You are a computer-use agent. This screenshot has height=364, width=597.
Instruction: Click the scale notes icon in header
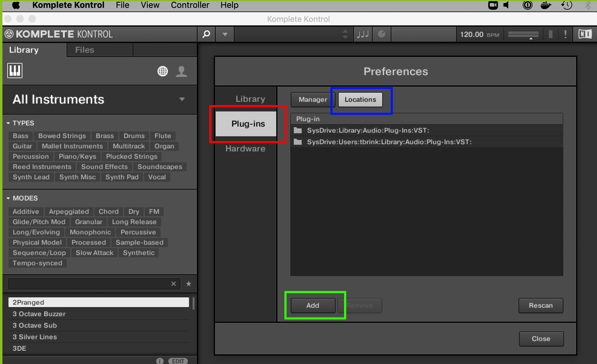[x=363, y=34]
